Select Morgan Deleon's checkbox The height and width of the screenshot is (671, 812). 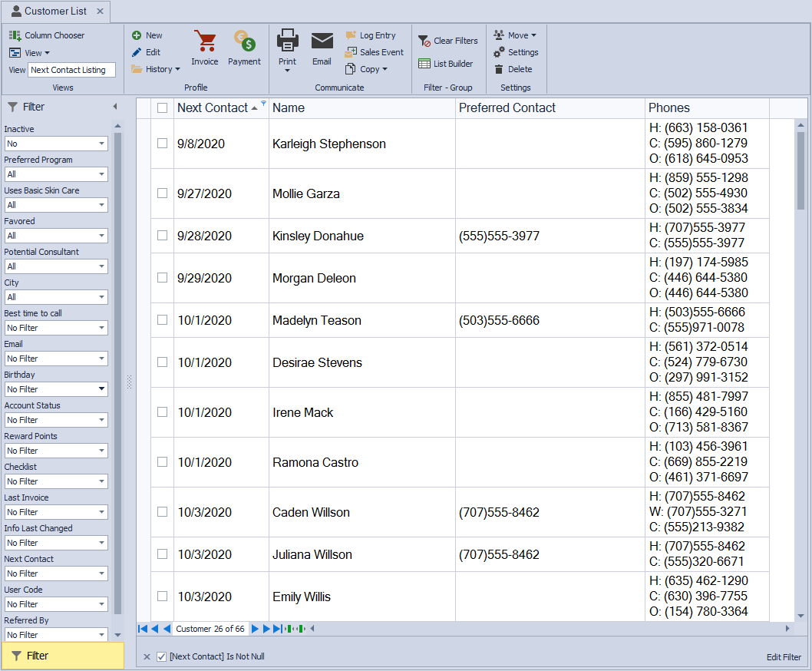coord(162,278)
